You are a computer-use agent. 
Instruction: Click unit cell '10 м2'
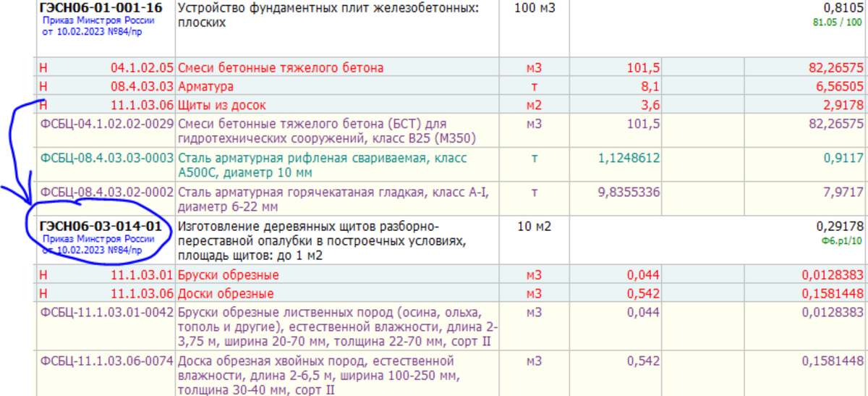pos(534,227)
